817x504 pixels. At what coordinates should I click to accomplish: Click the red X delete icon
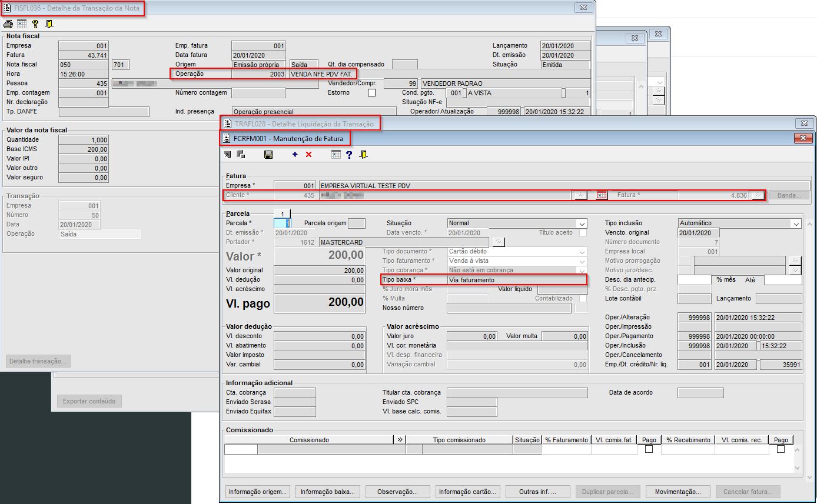308,155
